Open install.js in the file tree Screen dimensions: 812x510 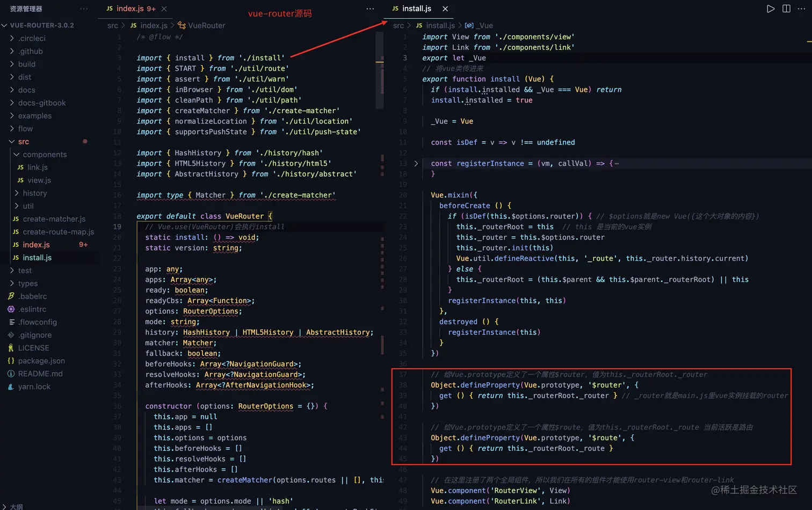tap(49, 258)
